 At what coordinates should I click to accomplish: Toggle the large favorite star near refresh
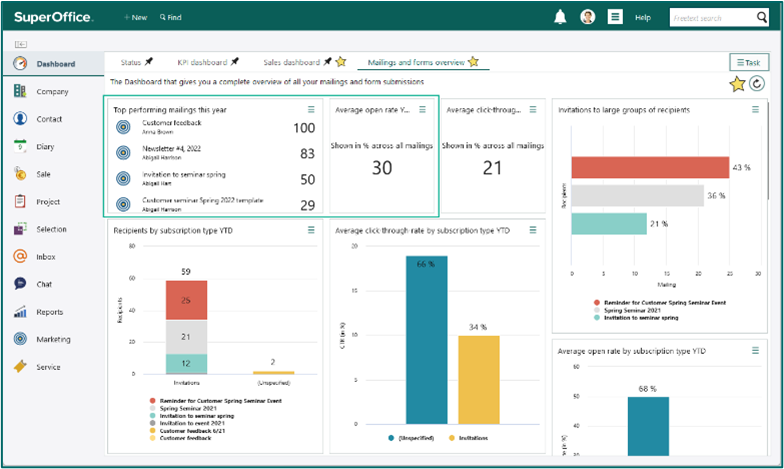(737, 84)
